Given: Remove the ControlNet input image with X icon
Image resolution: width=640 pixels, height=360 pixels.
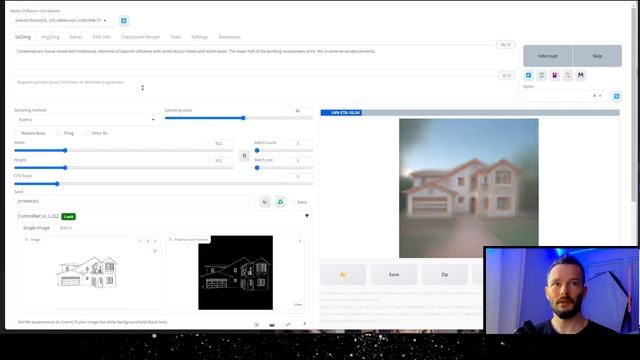Looking at the screenshot, I should click(x=155, y=241).
